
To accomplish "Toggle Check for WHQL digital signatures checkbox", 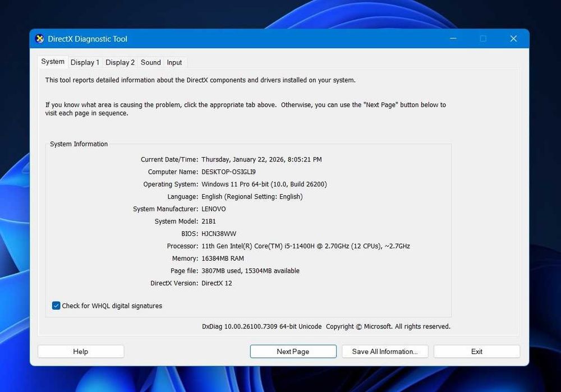I will 56,306.
